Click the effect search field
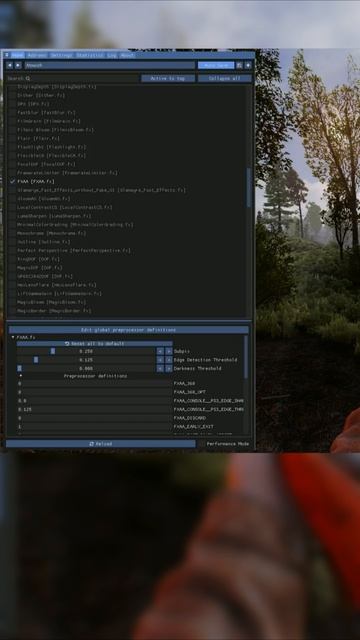 [x=73, y=78]
